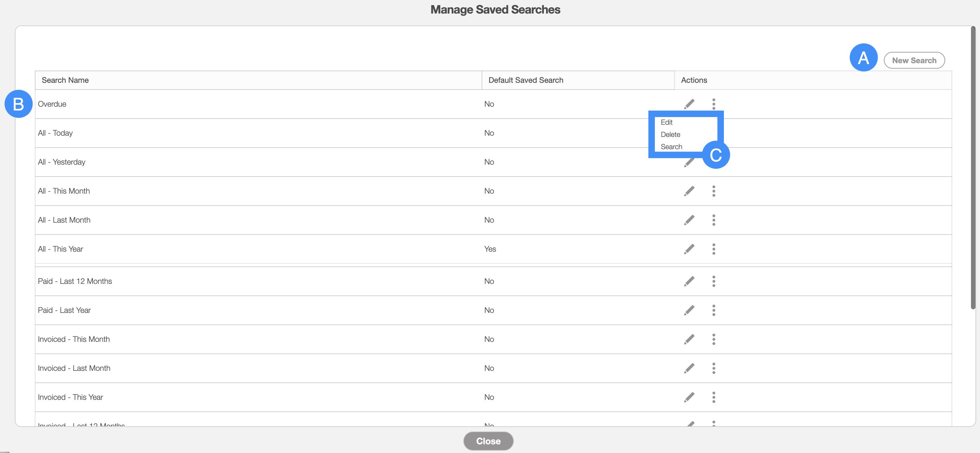This screenshot has width=980, height=453.
Task: Click pencil icon for All - Last Month
Action: tap(689, 220)
